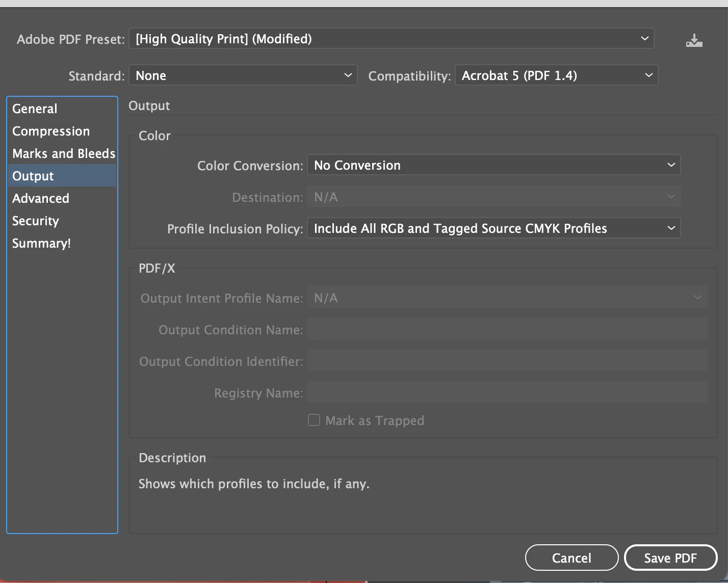Screen dimensions: 728x583
Task: Click the disabled Destination dropdown
Action: [x=493, y=197]
